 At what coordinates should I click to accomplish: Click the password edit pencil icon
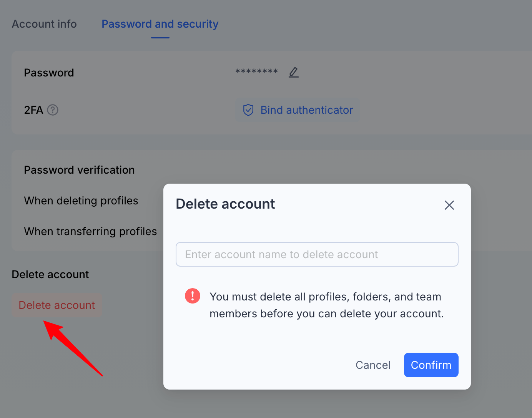pos(294,72)
